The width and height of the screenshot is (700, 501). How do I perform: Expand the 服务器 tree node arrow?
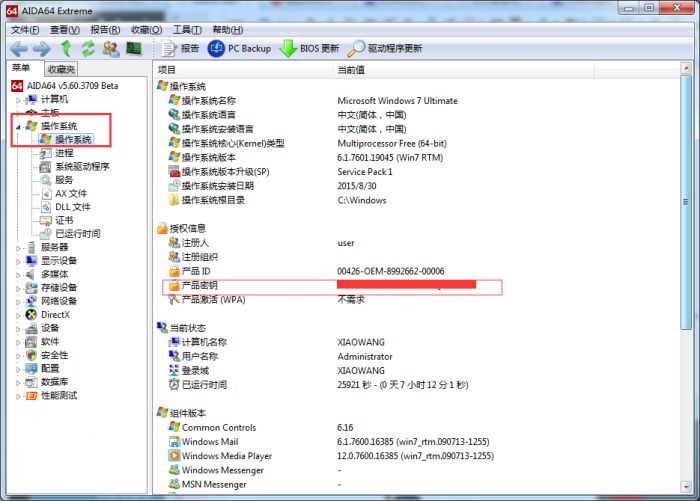pos(18,248)
